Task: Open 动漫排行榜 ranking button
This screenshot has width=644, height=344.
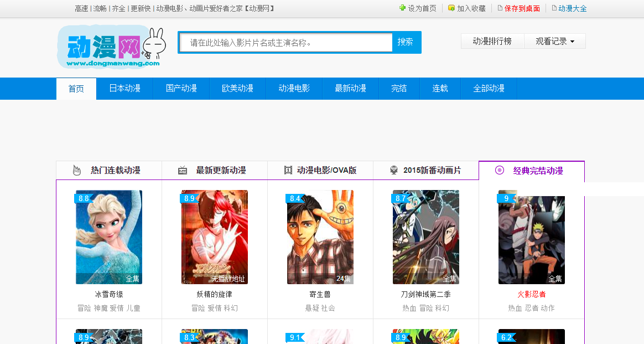Action: coord(492,41)
